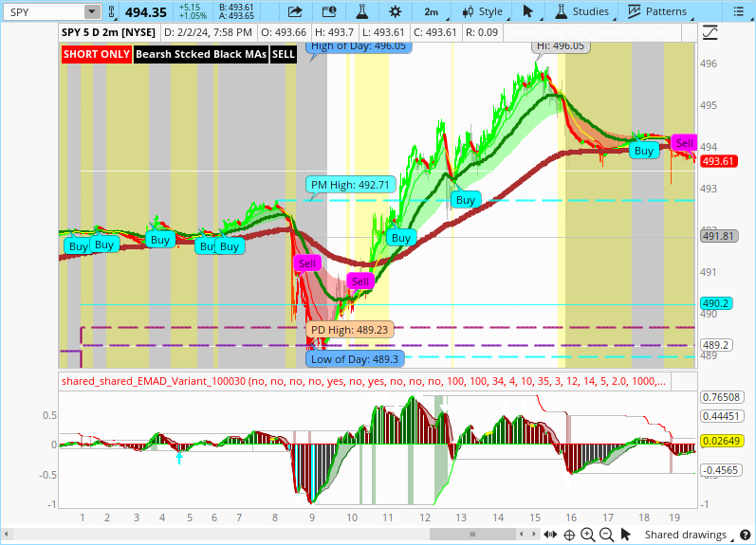
Task: Click the shared_shared_EMAD_Variant study title
Action: [x=363, y=381]
